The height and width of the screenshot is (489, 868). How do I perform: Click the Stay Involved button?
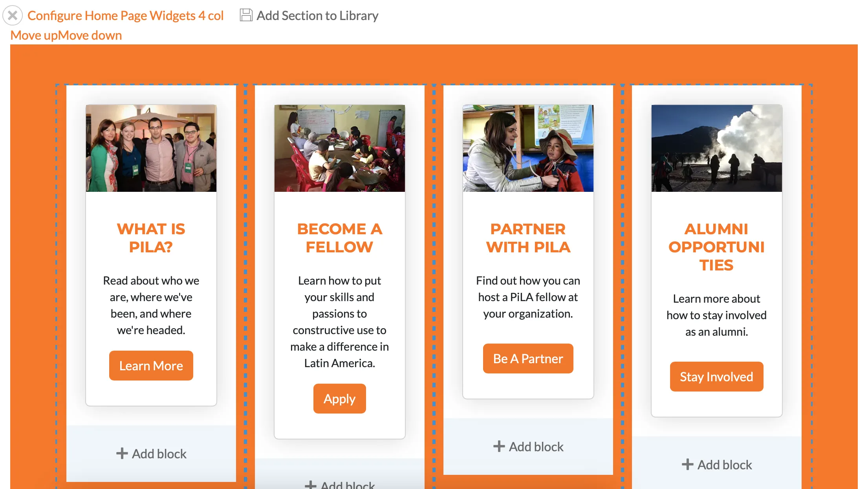point(717,377)
